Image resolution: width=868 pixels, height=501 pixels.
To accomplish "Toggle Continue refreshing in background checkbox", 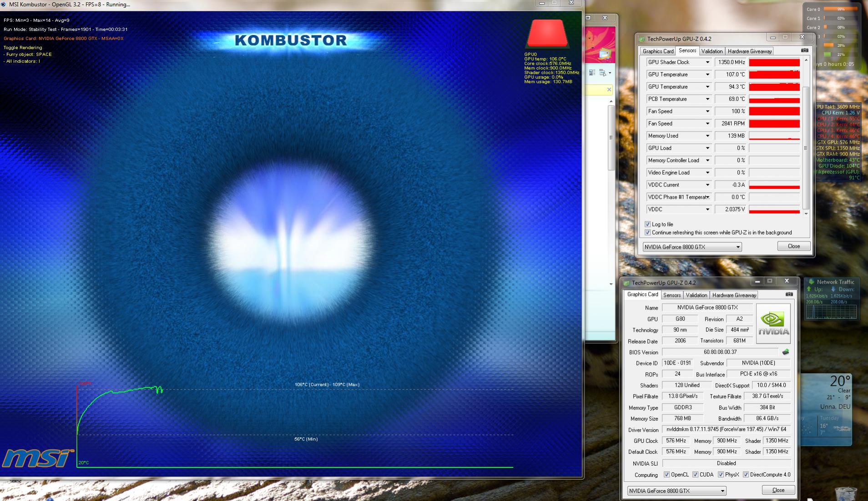I will pos(647,232).
